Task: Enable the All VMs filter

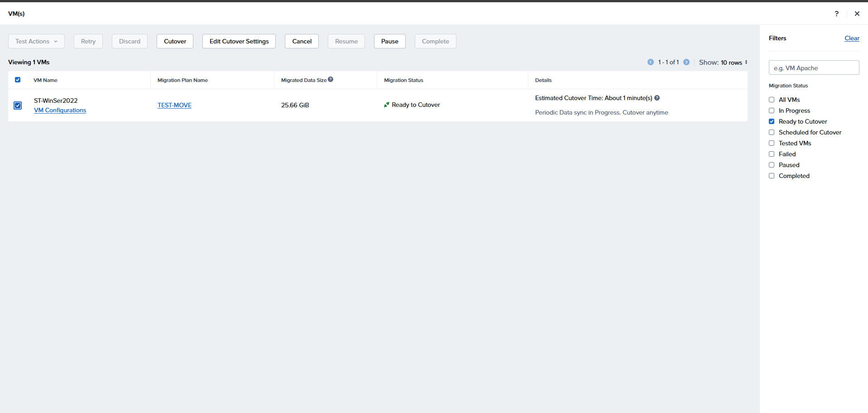Action: (772, 100)
